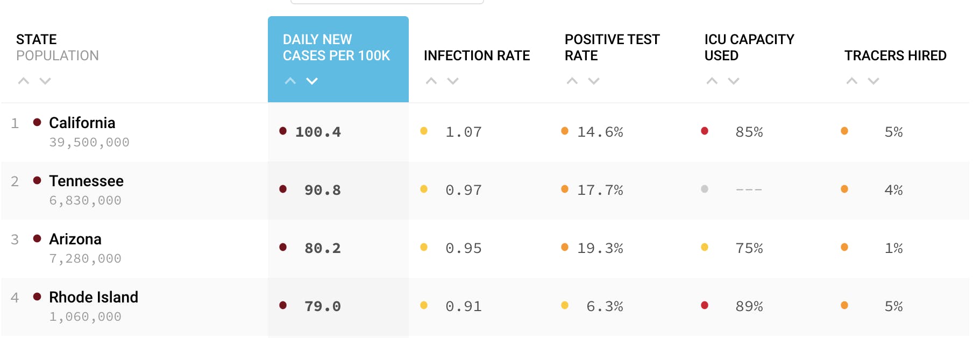Click California's red ICU capacity dot
Viewport: 980px width, 338px height.
[x=705, y=131]
